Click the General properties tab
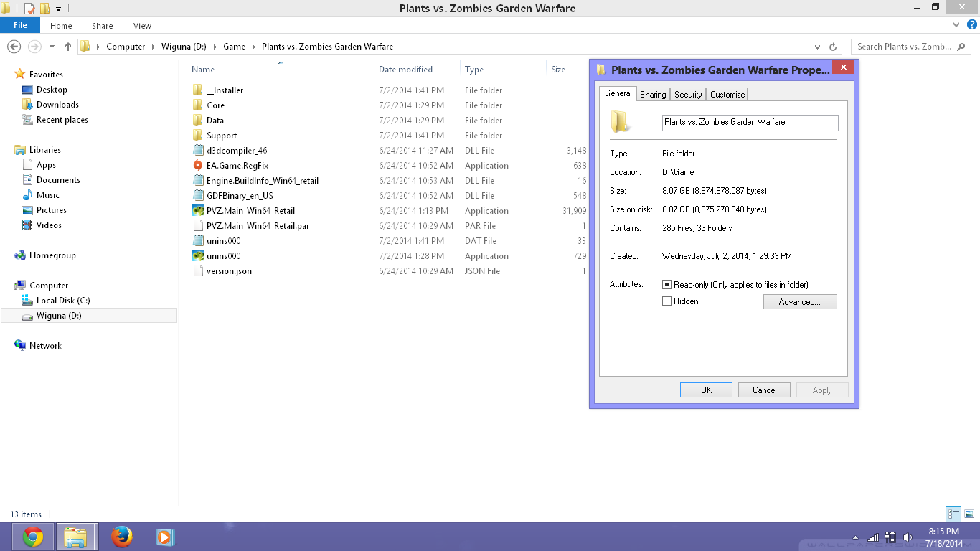 tap(618, 94)
